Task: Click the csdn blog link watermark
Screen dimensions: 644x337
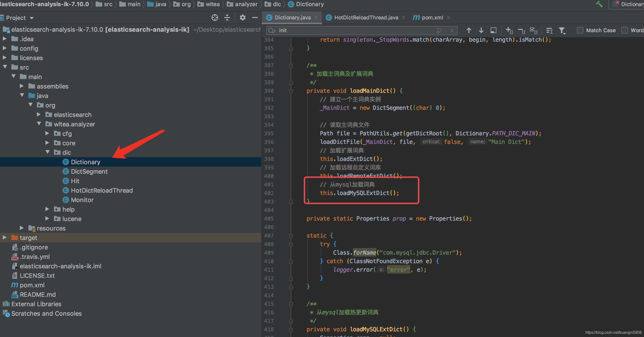Action: (613, 333)
